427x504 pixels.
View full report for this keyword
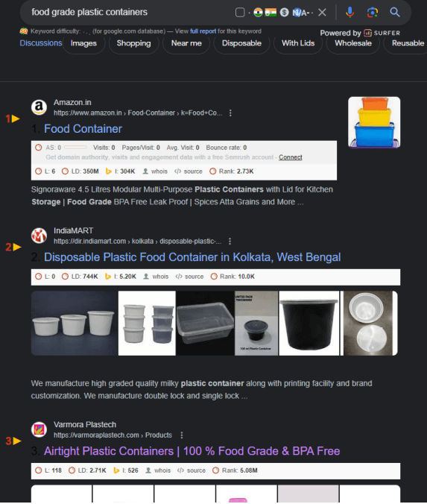[203, 31]
